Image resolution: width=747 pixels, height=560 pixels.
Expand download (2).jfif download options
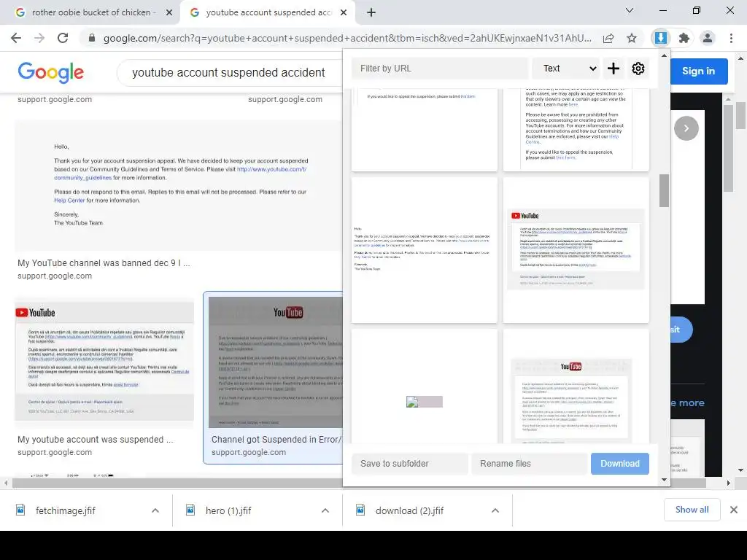[x=495, y=511]
